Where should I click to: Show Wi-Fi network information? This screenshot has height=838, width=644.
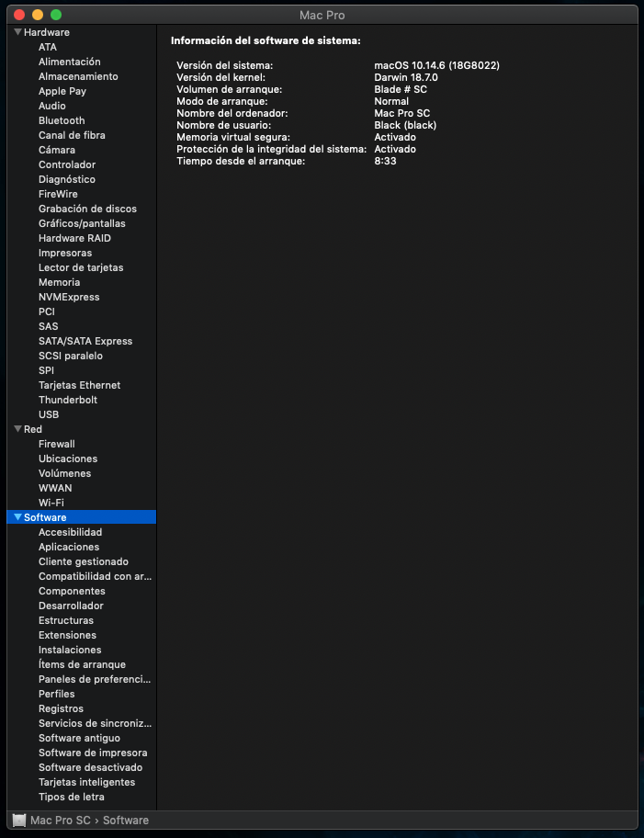pyautogui.click(x=51, y=503)
